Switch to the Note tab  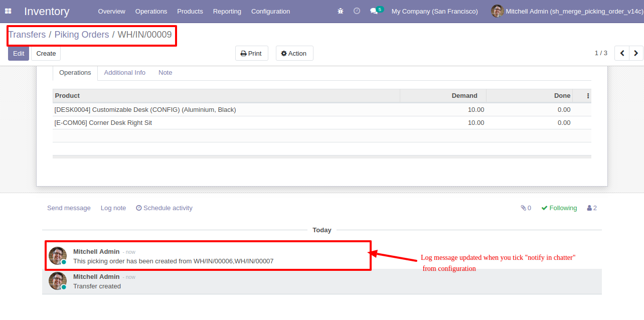[x=166, y=73]
